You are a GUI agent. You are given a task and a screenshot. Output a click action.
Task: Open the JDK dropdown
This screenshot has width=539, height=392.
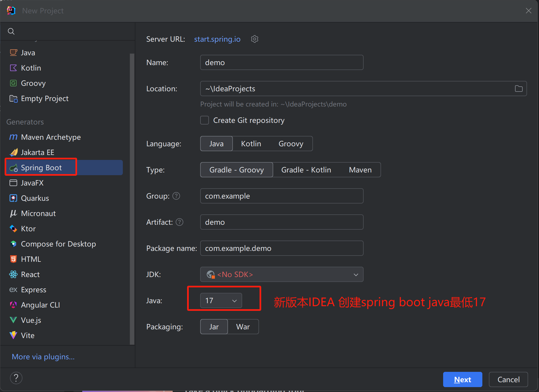tap(282, 275)
